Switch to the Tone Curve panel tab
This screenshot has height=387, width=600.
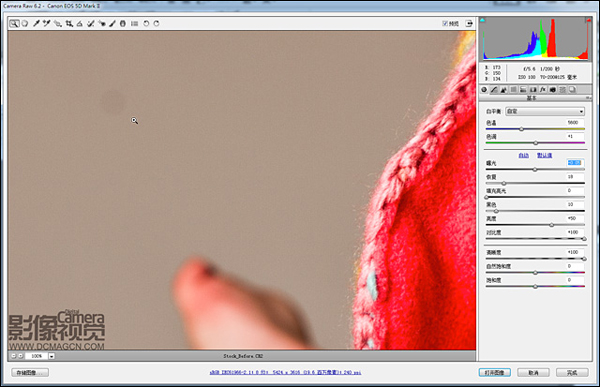click(x=494, y=90)
